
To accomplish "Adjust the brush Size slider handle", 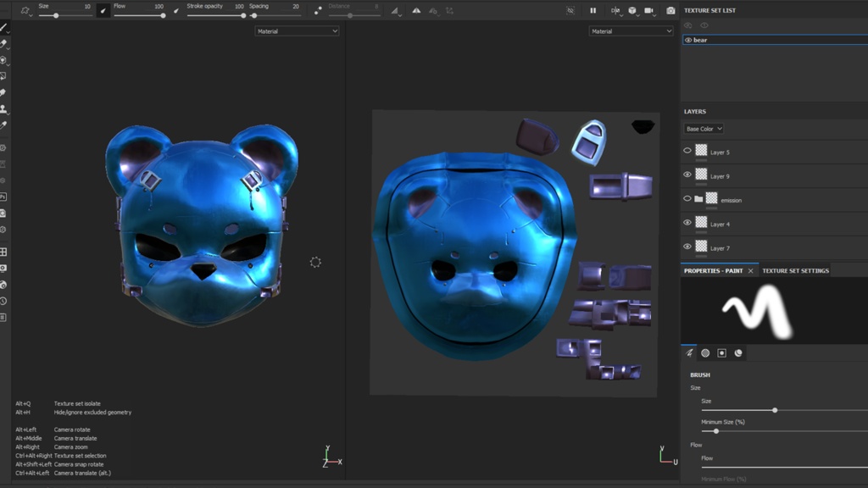I will point(774,410).
